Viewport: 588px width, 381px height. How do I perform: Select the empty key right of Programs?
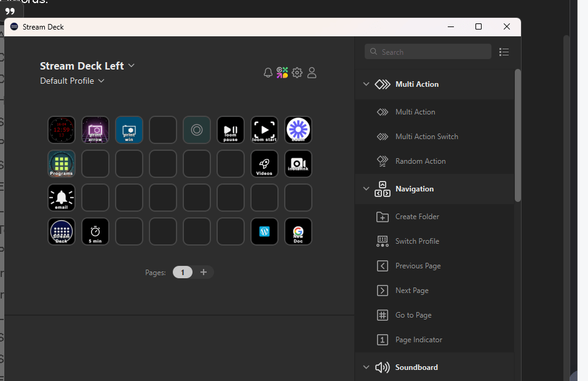click(95, 164)
